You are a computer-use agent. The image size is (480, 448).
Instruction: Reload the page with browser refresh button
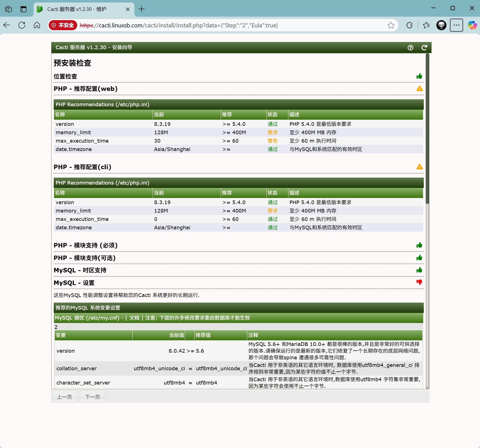tap(22, 25)
